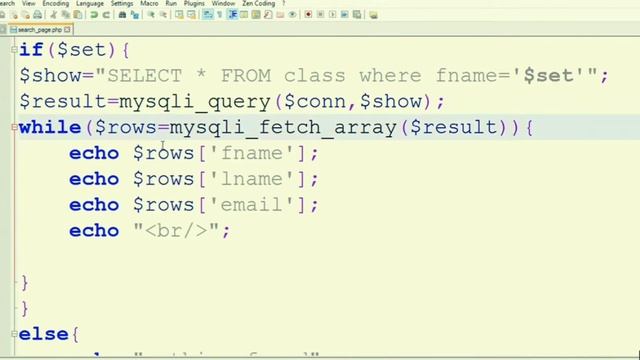
Task: Click the Close document toolbar icon
Action: point(15,15)
